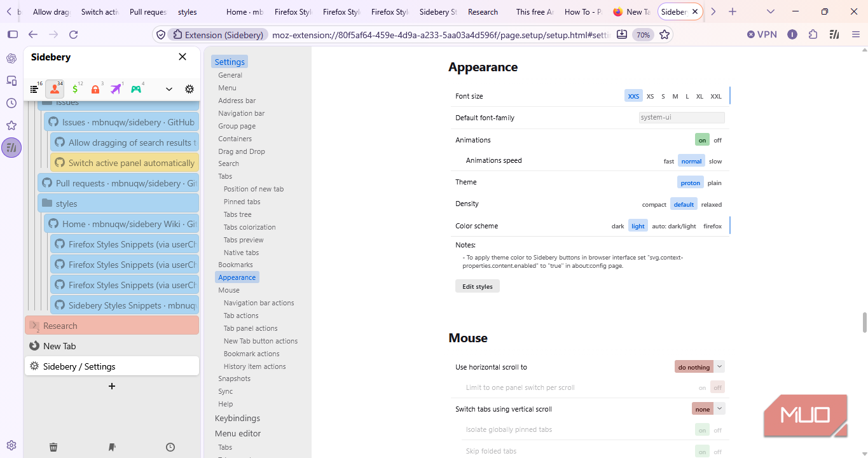Select the 'This free Ar' browser tab
868x458 pixels.
point(535,11)
